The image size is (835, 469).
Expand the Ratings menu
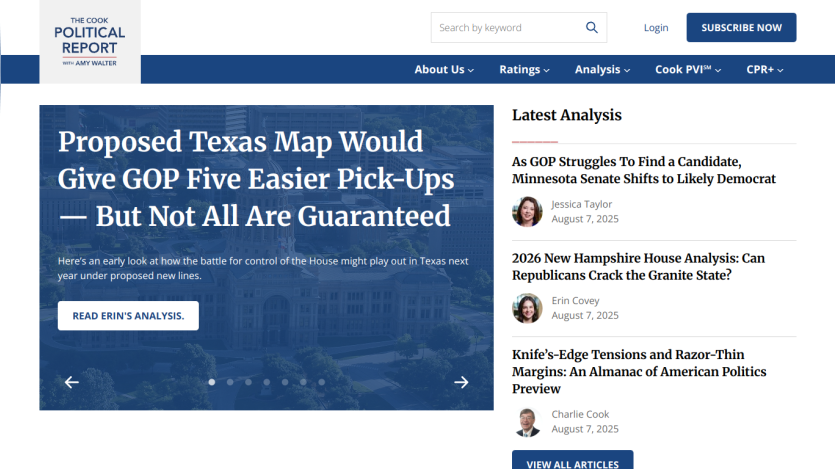click(524, 70)
